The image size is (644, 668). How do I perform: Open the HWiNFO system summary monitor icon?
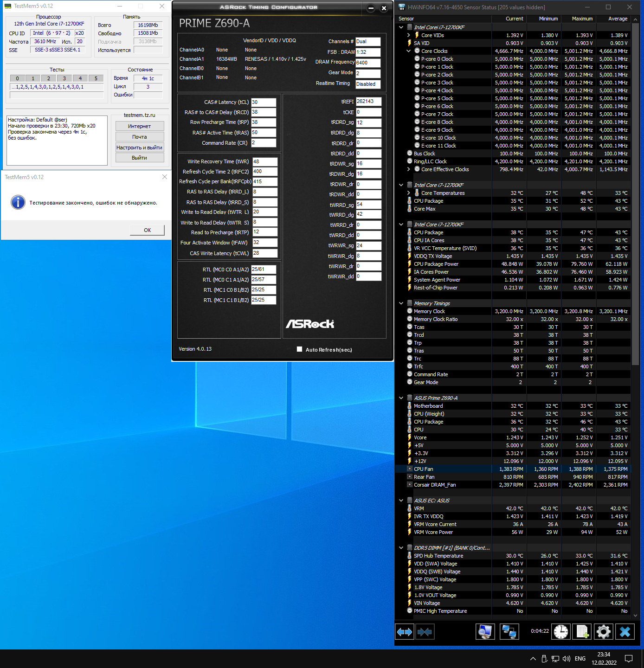[x=485, y=631]
